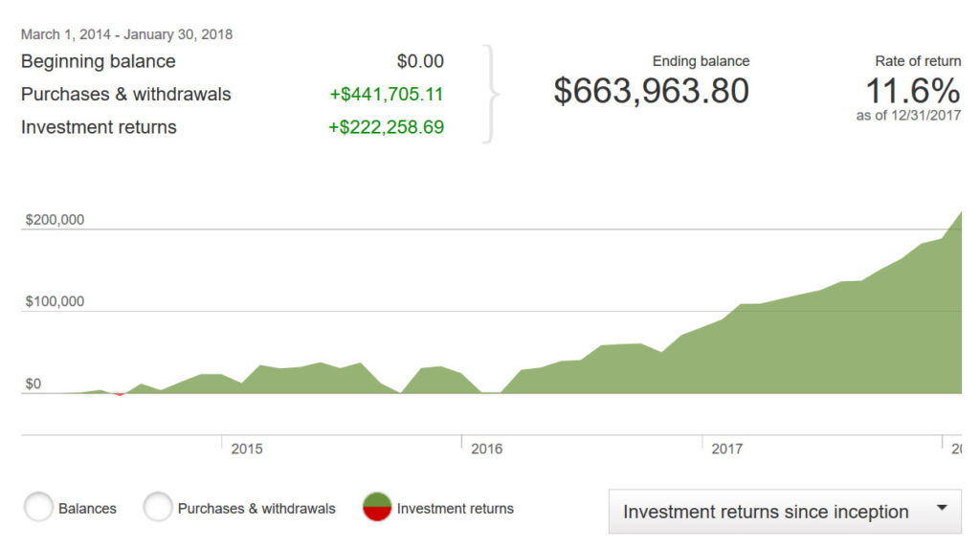The height and width of the screenshot is (548, 980).
Task: Click the 2016 marker on the timeline axis
Action: click(x=486, y=449)
